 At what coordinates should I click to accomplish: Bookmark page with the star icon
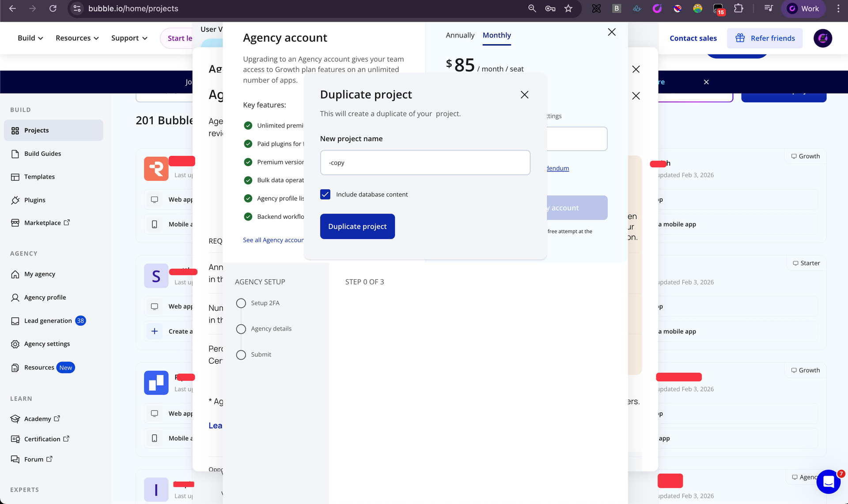pyautogui.click(x=568, y=8)
